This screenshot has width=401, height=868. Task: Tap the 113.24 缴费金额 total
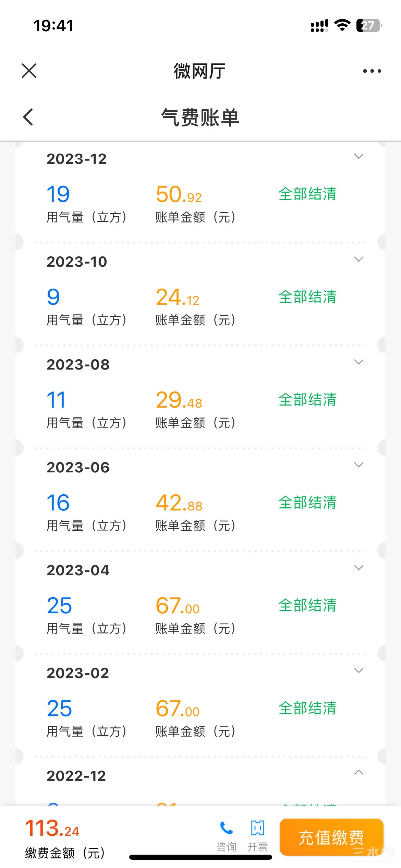click(52, 828)
